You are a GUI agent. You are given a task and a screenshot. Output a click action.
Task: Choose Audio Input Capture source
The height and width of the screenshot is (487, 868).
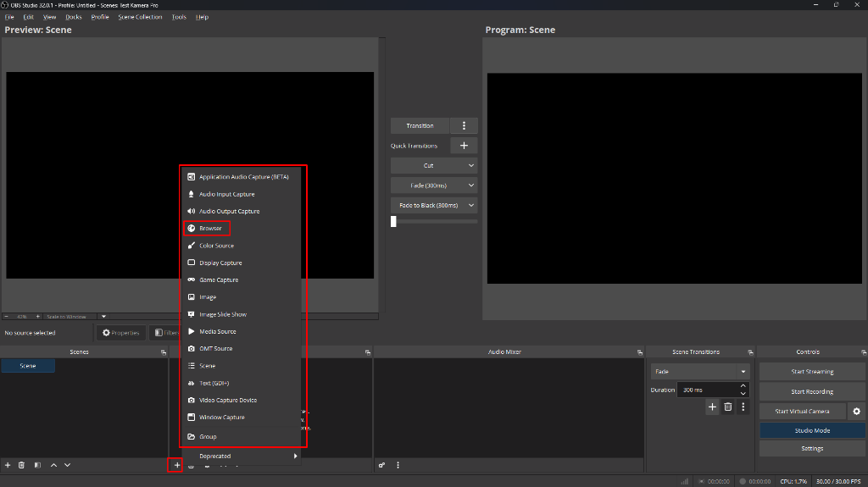(242, 194)
